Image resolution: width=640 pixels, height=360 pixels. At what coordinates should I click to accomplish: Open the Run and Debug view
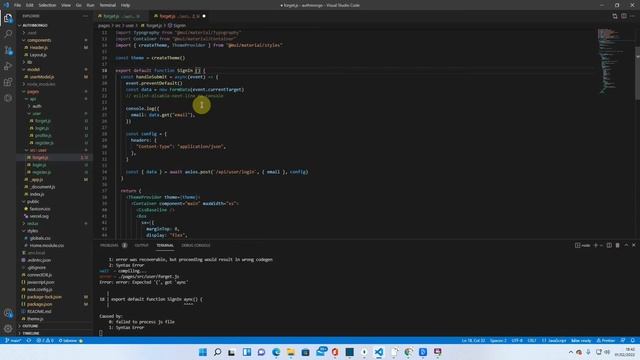(8, 66)
